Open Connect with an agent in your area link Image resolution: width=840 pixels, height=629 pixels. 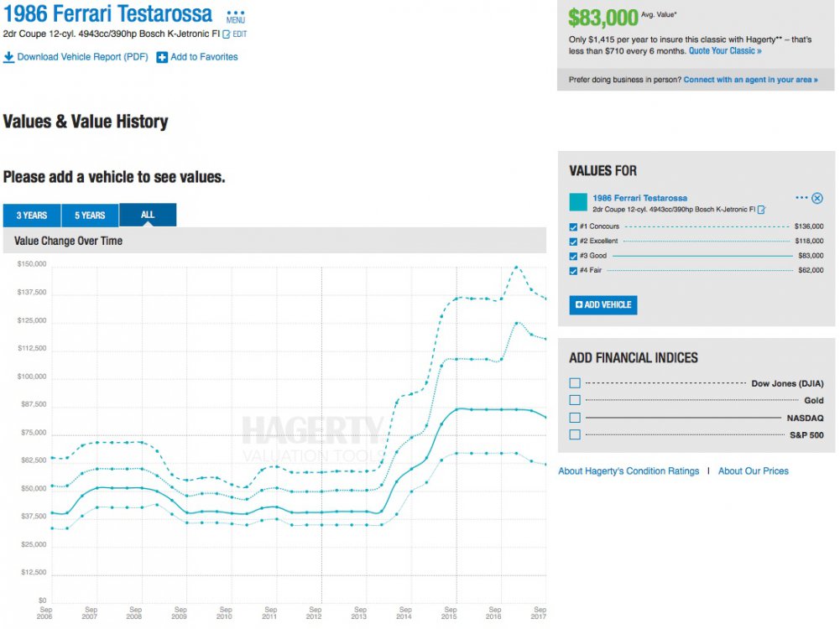point(750,80)
